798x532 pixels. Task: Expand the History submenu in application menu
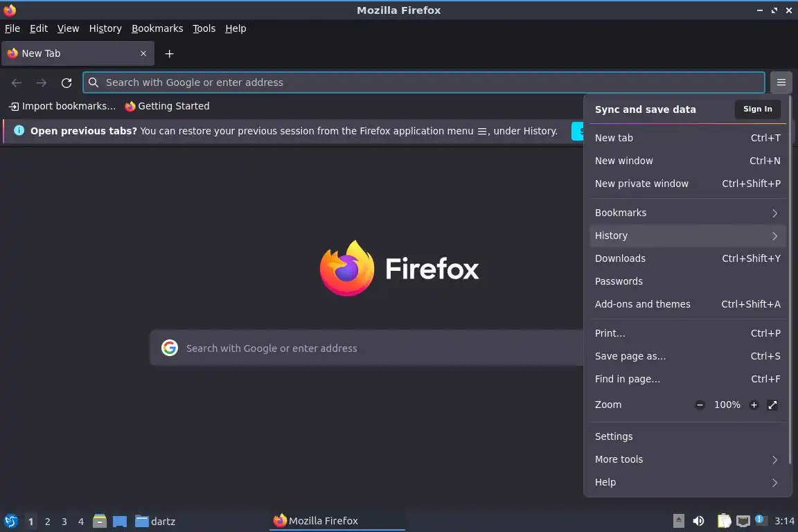coord(688,236)
